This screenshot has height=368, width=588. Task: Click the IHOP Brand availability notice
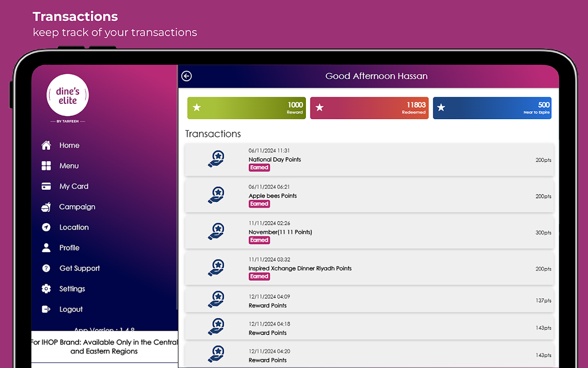click(104, 347)
